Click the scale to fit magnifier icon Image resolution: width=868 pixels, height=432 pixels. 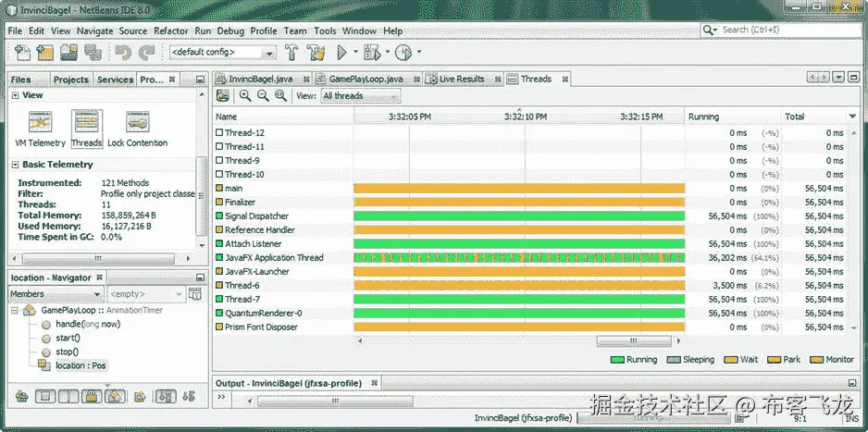pos(280,95)
